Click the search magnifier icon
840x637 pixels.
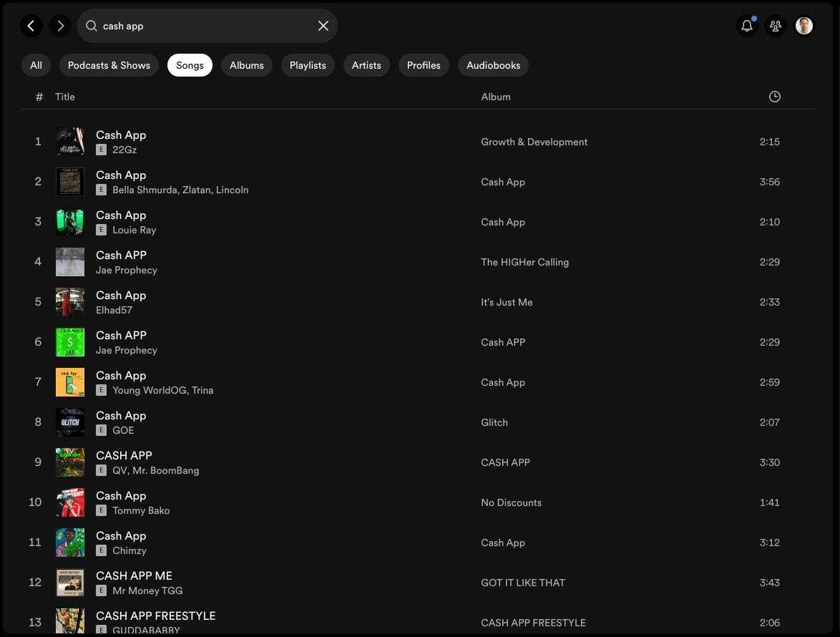[92, 26]
